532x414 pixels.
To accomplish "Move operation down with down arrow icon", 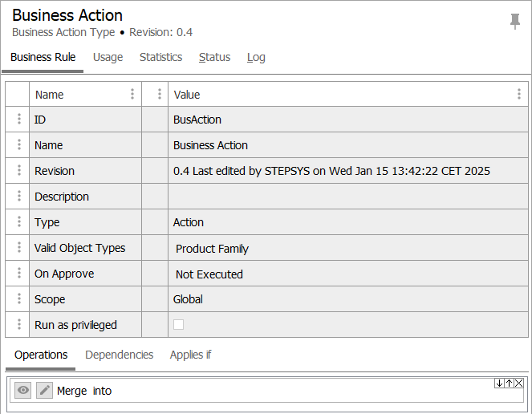I will 499,384.
